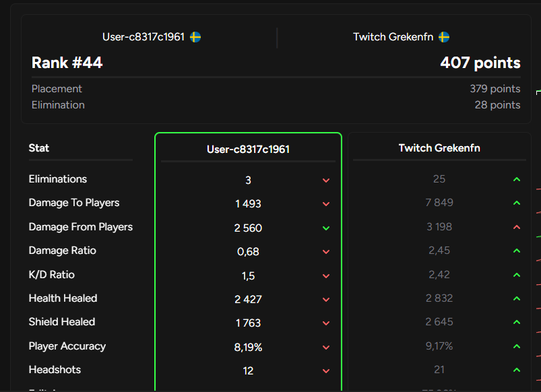Open User-c8317c1961 profile name in header
541x392 pixels.
click(x=144, y=37)
